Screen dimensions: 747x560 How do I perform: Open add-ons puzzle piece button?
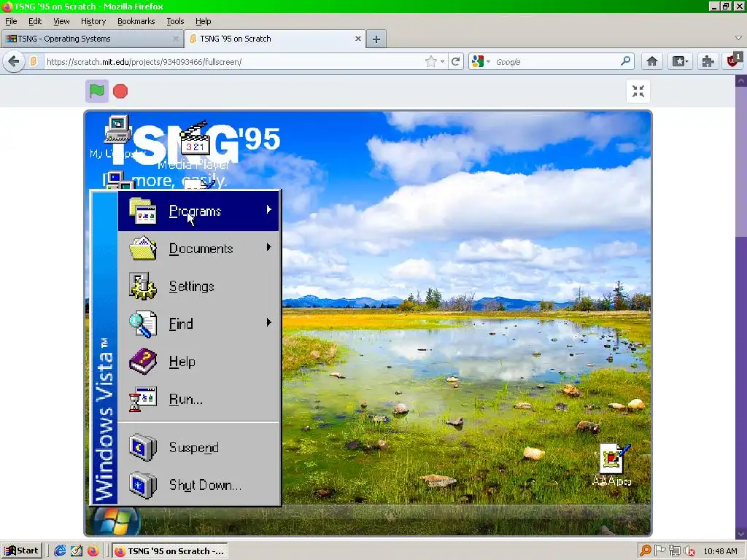pyautogui.click(x=708, y=61)
